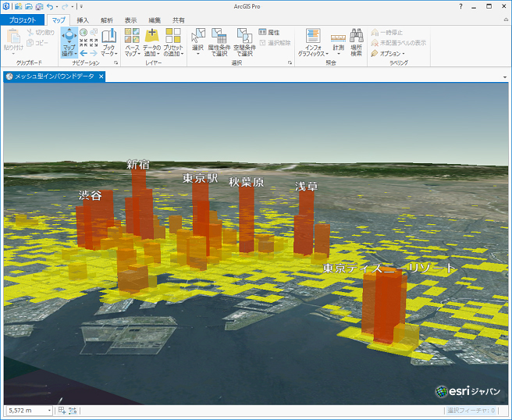Open the Project (プロジェクト) tab
Image resolution: width=512 pixels, height=420 pixels.
click(x=21, y=20)
